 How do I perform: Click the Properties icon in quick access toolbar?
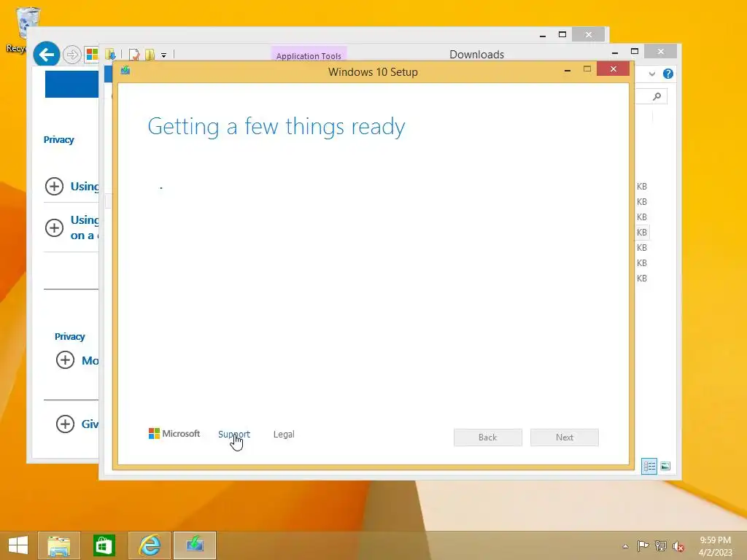point(134,55)
